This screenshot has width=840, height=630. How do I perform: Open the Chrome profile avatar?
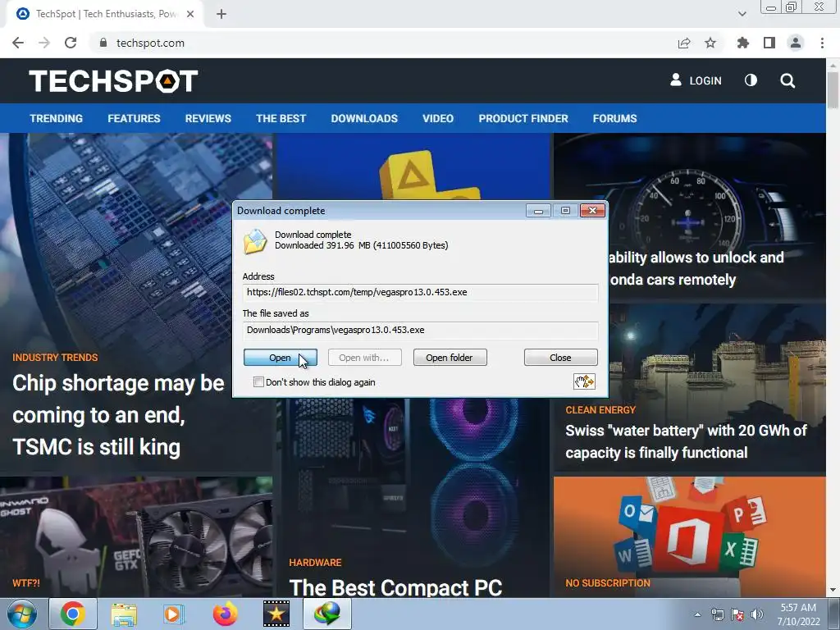point(796,43)
